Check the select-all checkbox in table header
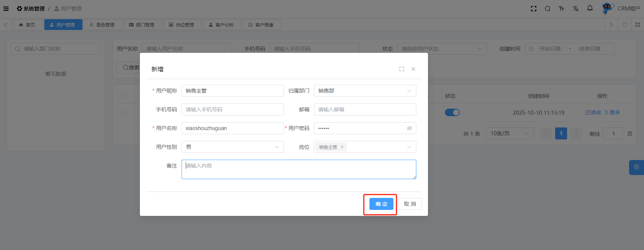This screenshot has height=250, width=644. [x=125, y=96]
